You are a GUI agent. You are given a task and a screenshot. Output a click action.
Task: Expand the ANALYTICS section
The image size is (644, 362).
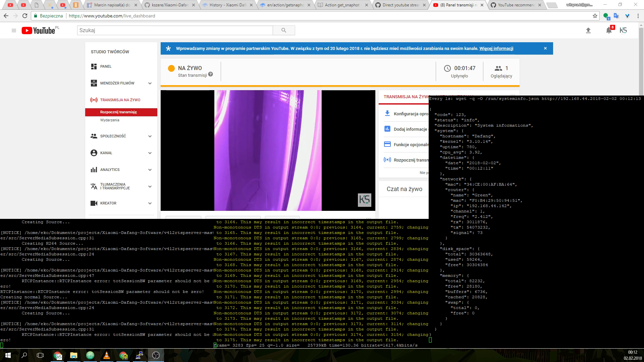tap(150, 170)
